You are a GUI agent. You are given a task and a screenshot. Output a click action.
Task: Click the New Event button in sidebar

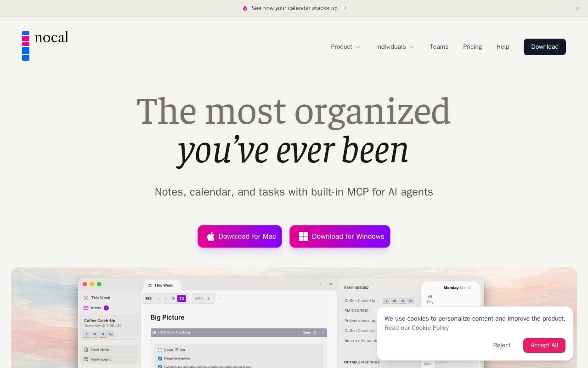[x=109, y=359]
